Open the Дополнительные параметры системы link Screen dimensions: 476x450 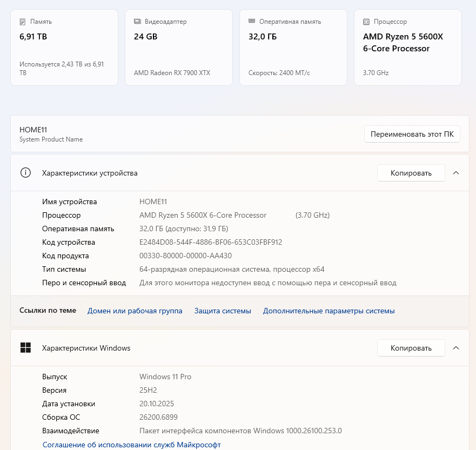(328, 311)
